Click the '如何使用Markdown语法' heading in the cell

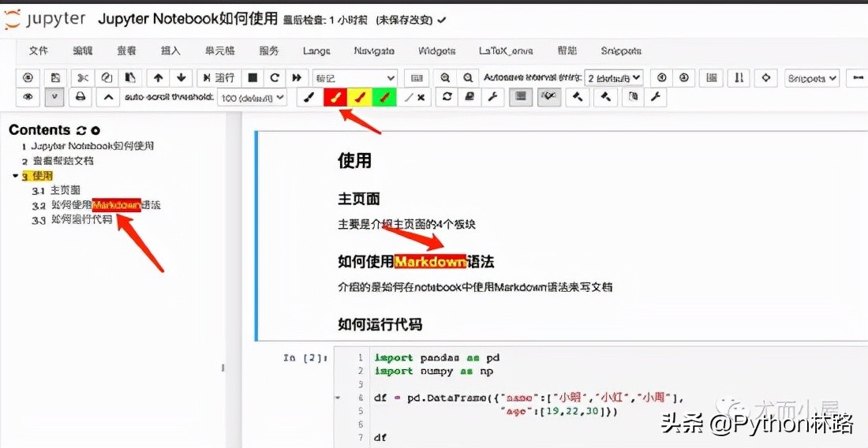[x=416, y=261]
